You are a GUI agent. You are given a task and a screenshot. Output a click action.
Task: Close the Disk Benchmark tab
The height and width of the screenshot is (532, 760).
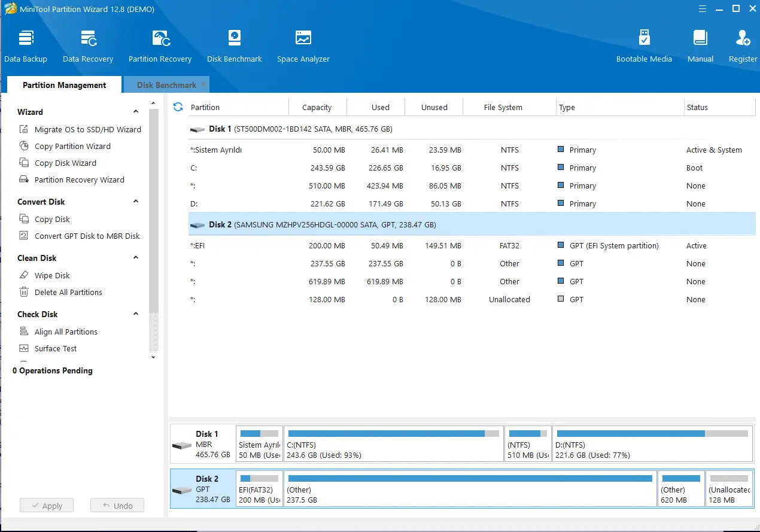(203, 84)
